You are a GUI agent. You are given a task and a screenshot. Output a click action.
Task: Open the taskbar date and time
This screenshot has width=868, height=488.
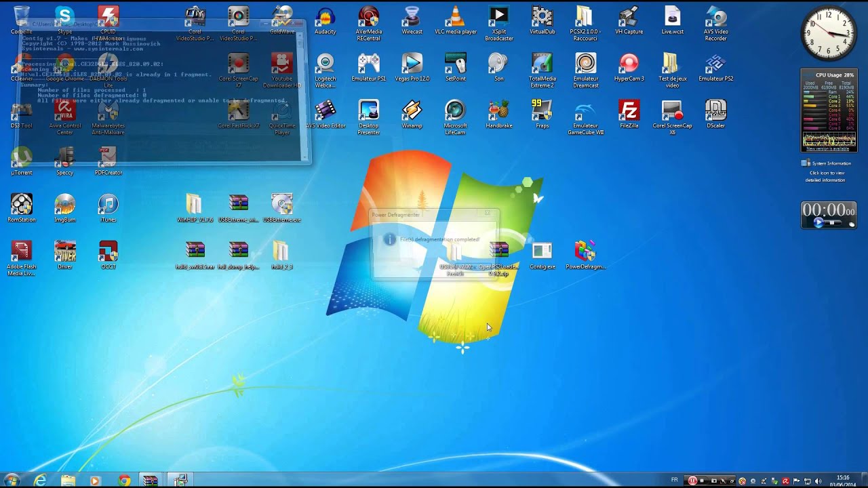point(844,481)
